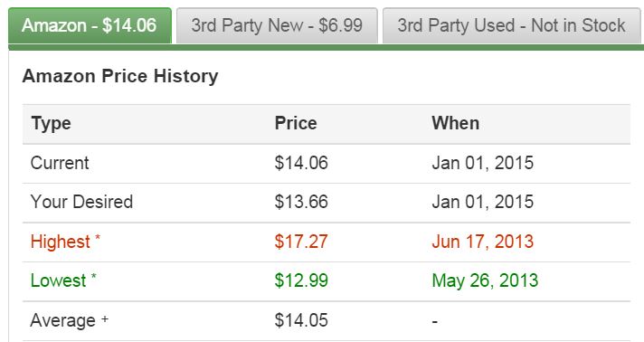The image size is (644, 342).
Task: Click the current price $14.06 cell
Action: (301, 163)
